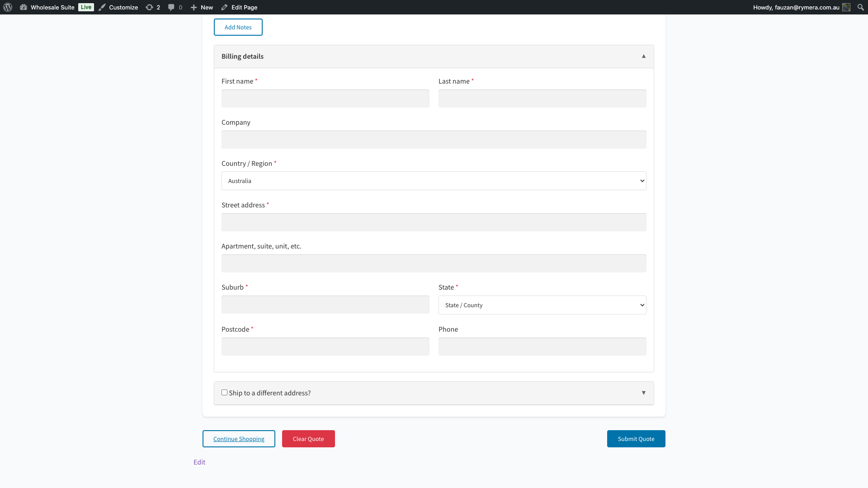The width and height of the screenshot is (868, 488).
Task: Expand the shipping address section arrow
Action: pos(643,393)
